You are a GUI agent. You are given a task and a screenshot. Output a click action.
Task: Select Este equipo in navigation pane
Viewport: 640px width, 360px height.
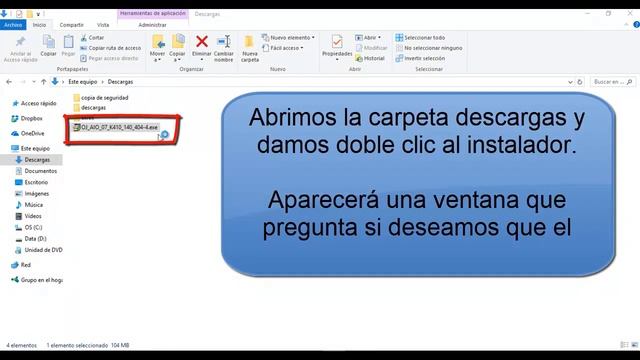[31, 149]
